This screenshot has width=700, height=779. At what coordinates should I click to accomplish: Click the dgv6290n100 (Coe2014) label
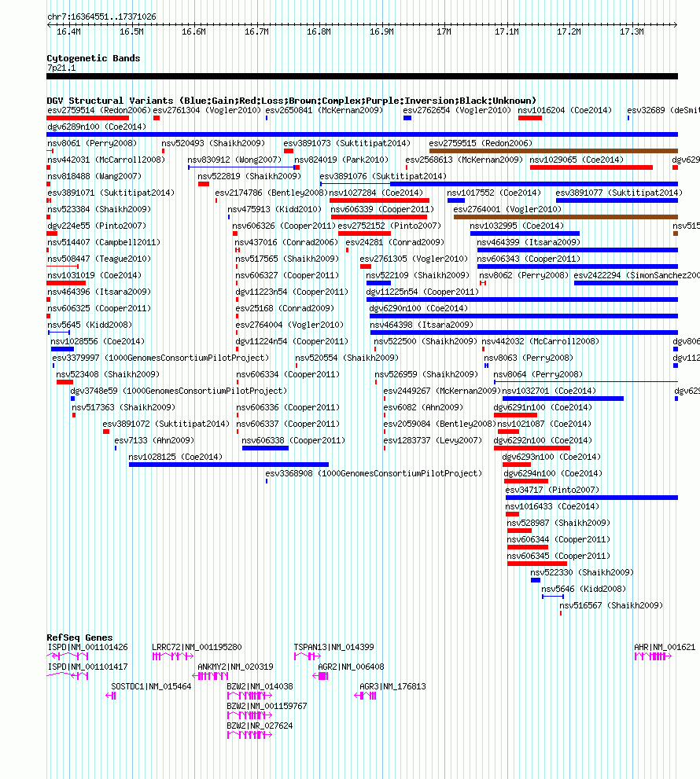coord(418,308)
